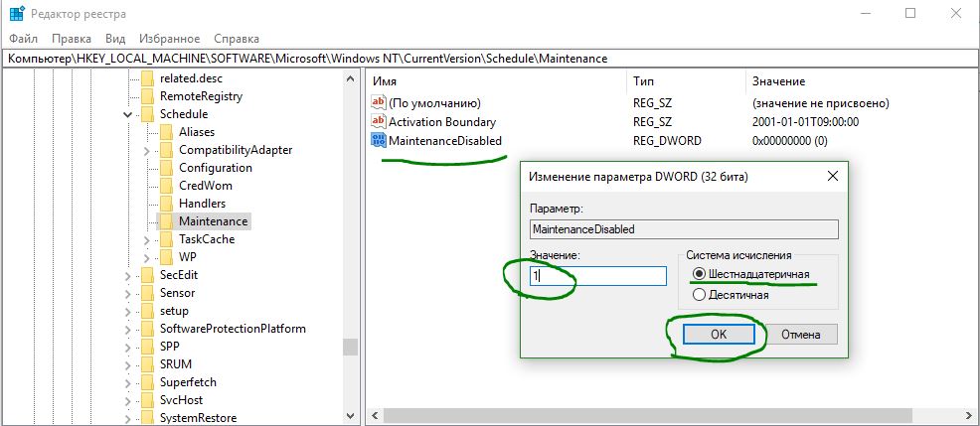Expand the Sensor node
Image resolution: width=980 pixels, height=426 pixels.
coord(128,293)
